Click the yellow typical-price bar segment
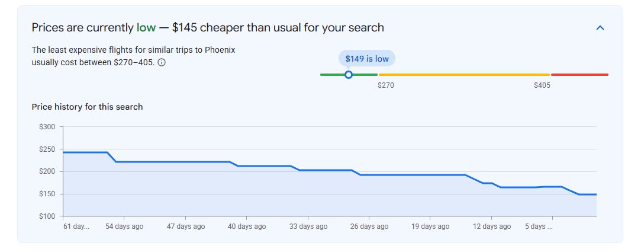 (464, 75)
